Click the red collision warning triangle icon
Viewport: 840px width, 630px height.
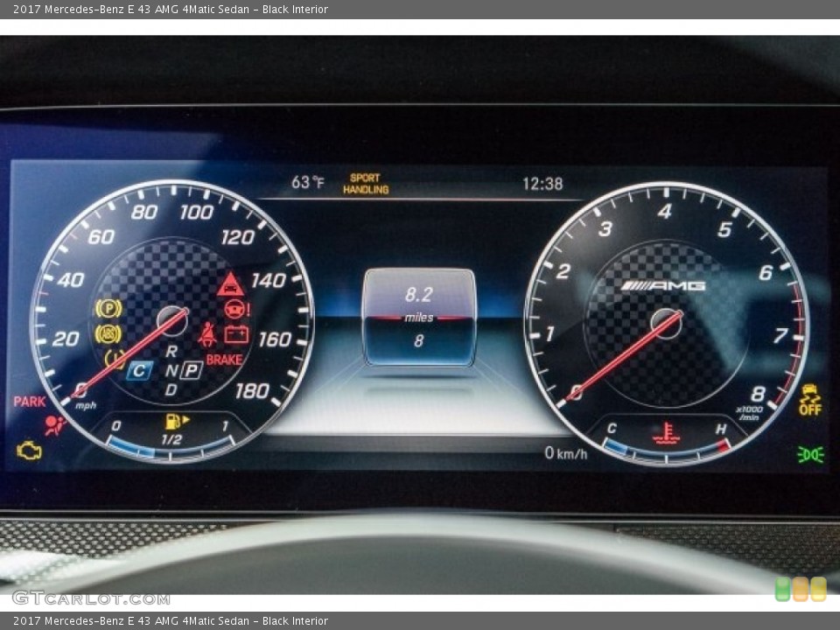tap(230, 284)
